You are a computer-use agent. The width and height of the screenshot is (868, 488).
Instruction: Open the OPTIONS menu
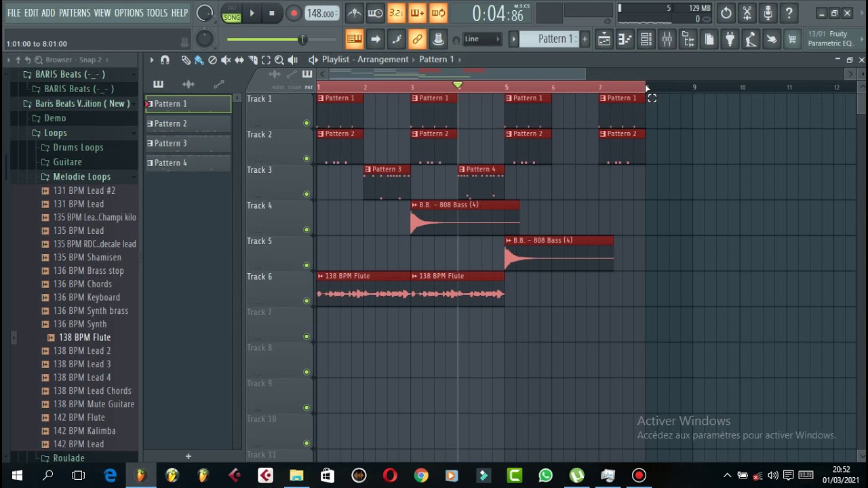pos(129,13)
